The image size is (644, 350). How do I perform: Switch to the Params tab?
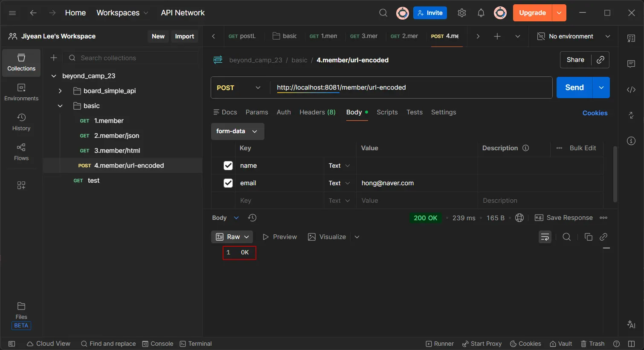pos(257,112)
